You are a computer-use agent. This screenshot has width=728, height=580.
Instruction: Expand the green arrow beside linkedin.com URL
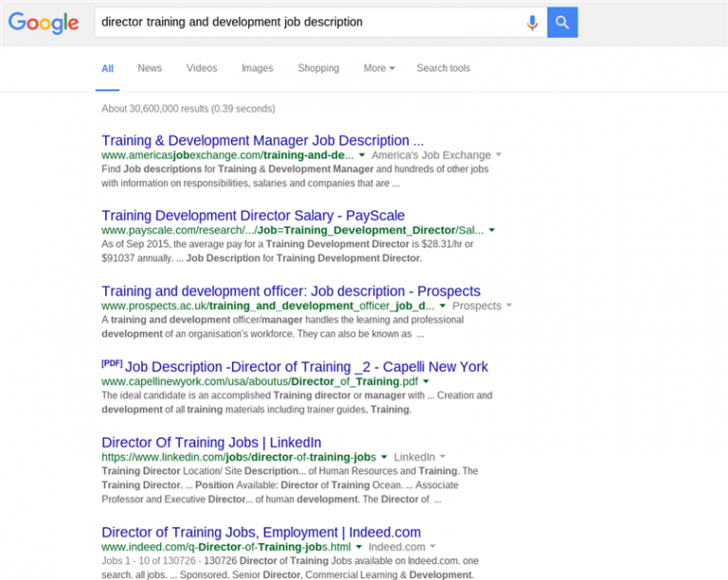(384, 457)
